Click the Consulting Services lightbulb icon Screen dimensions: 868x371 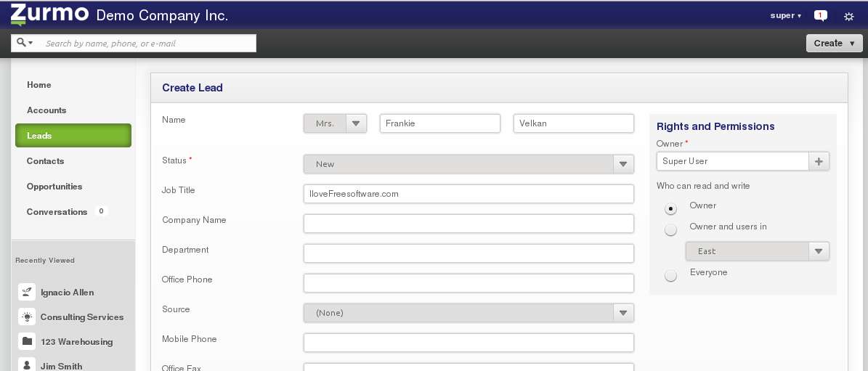(27, 317)
